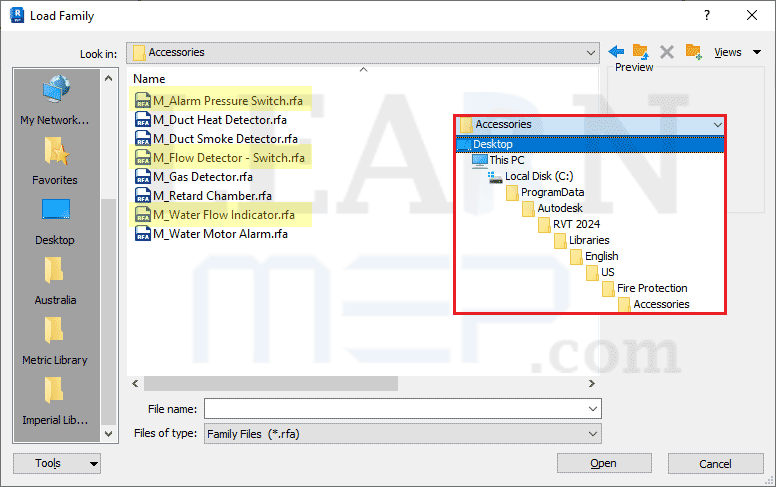Create a new folder
Image resolution: width=776 pixels, height=487 pixels.
(x=693, y=52)
